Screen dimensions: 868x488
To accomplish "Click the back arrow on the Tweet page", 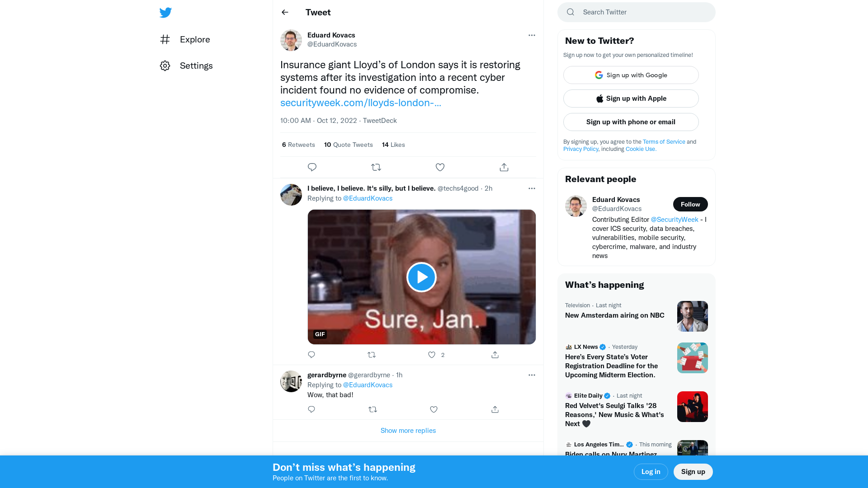I will click(x=284, y=12).
